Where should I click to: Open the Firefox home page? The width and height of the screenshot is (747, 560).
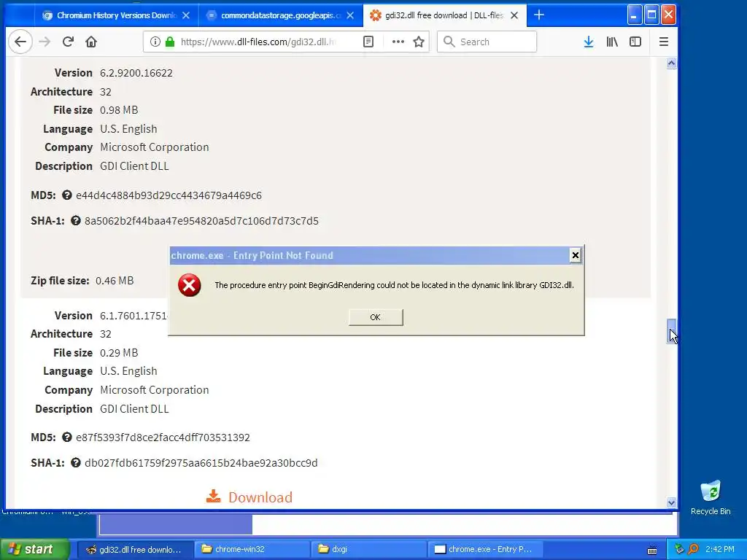(x=91, y=42)
